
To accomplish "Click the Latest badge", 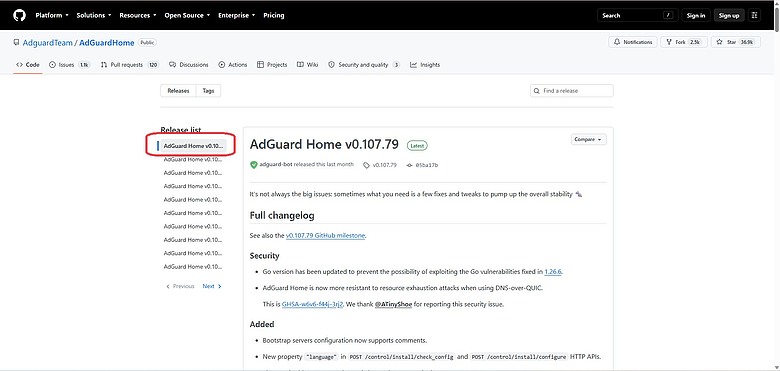I will pos(417,146).
